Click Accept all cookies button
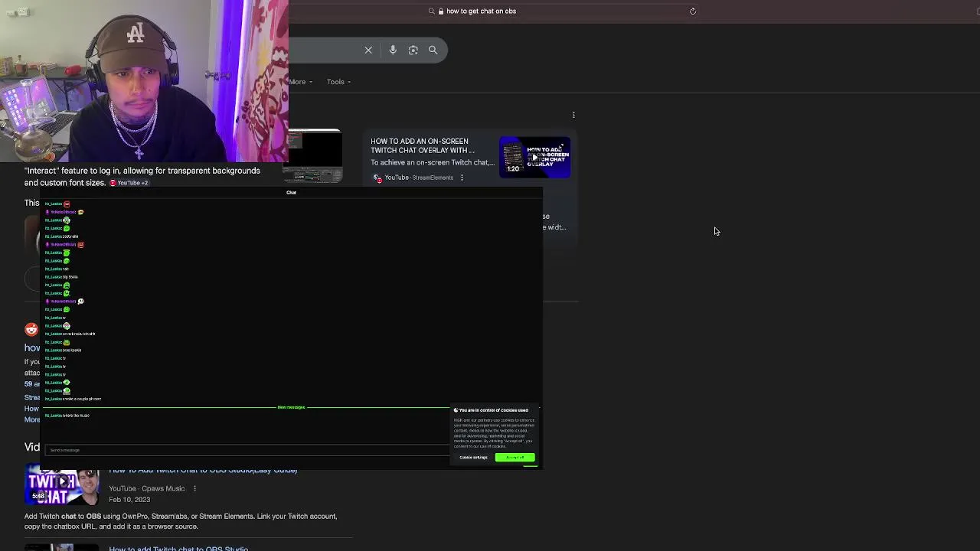 [514, 458]
